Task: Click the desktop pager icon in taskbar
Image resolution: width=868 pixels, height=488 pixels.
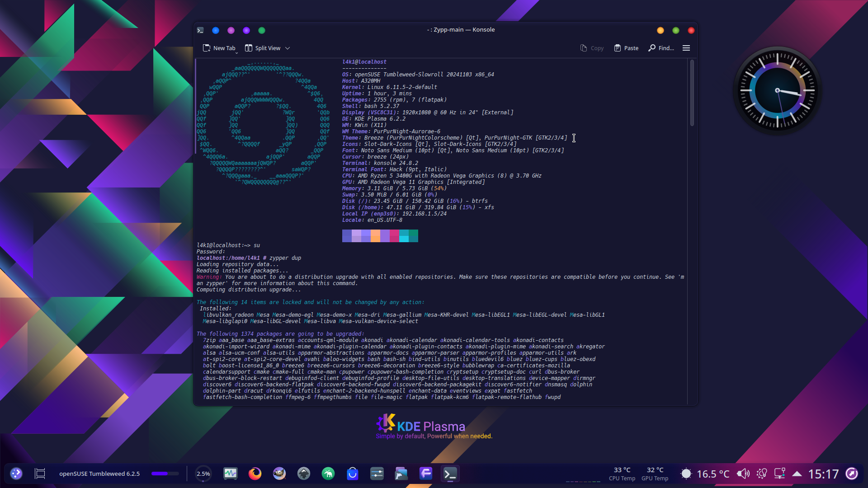Action: [40, 474]
